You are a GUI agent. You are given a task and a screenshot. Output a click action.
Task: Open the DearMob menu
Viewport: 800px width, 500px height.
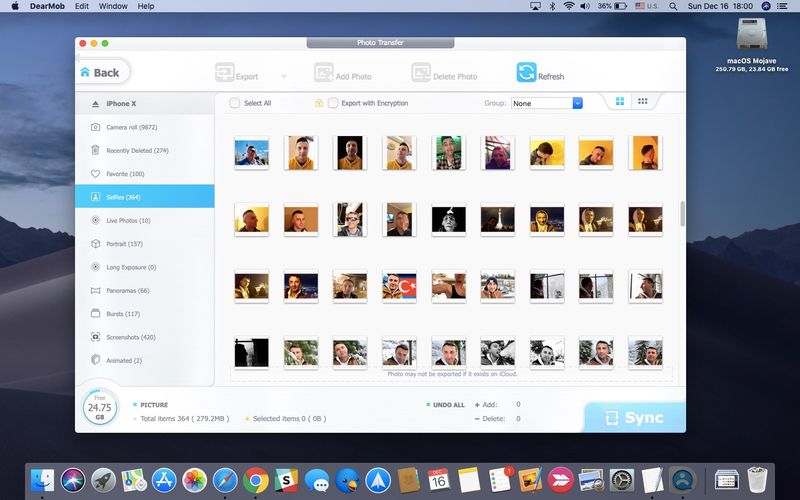tap(47, 6)
